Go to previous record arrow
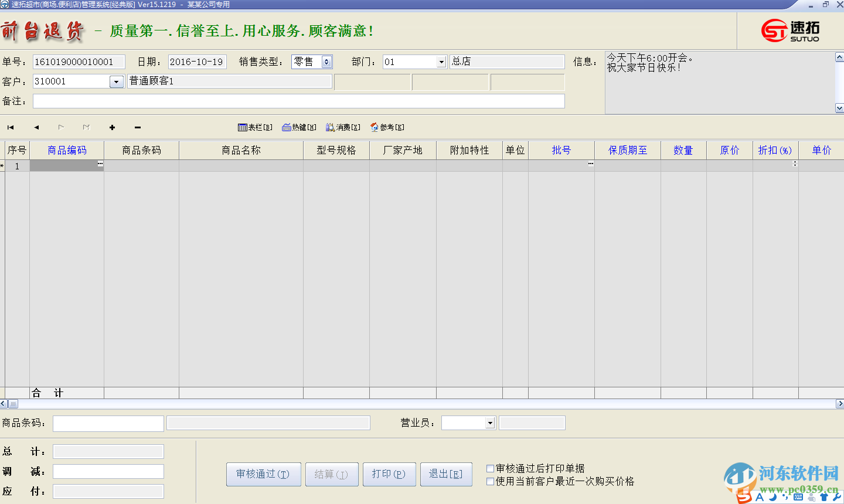 (36, 127)
